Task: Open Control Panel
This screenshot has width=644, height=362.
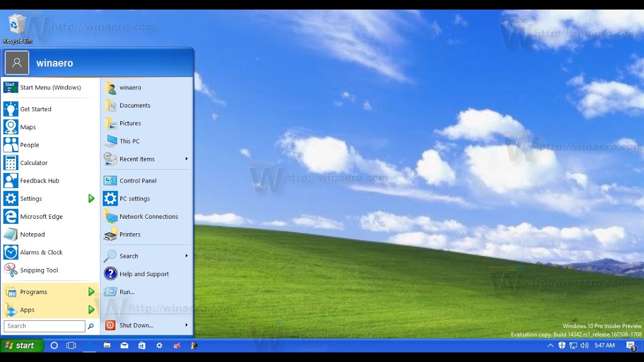Action: click(x=146, y=180)
